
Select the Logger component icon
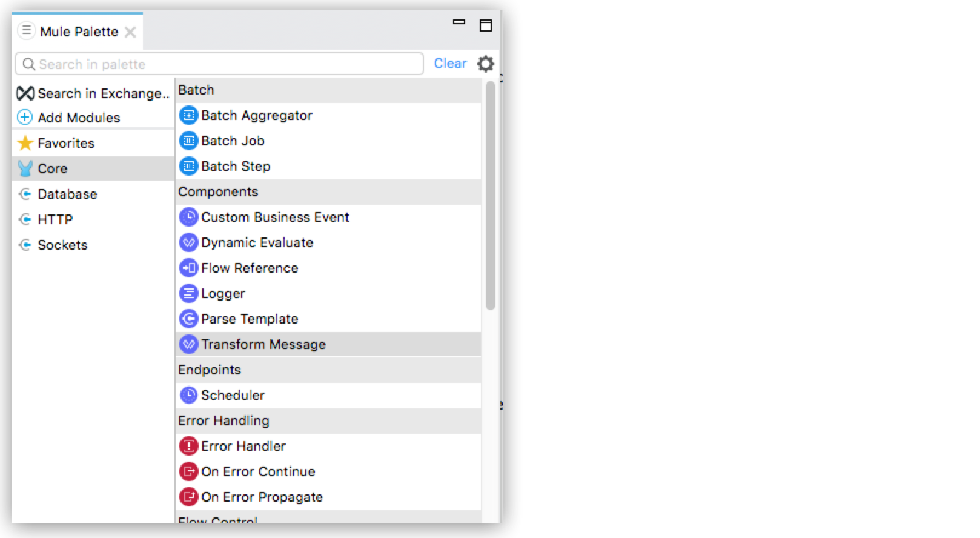(189, 293)
